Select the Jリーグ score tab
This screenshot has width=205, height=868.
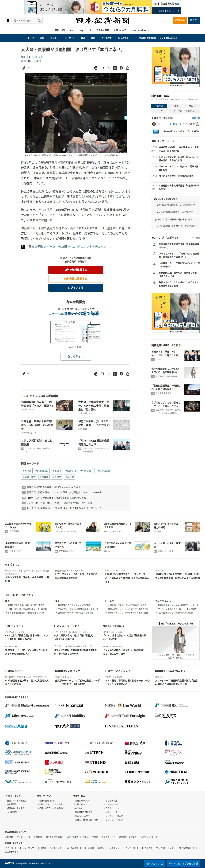159,111
